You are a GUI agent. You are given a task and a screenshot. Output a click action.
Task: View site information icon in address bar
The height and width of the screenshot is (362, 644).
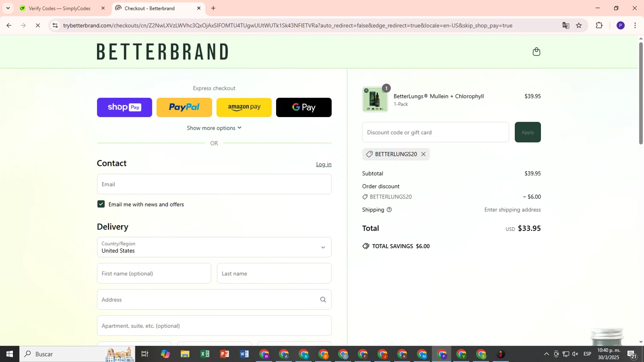point(55,25)
